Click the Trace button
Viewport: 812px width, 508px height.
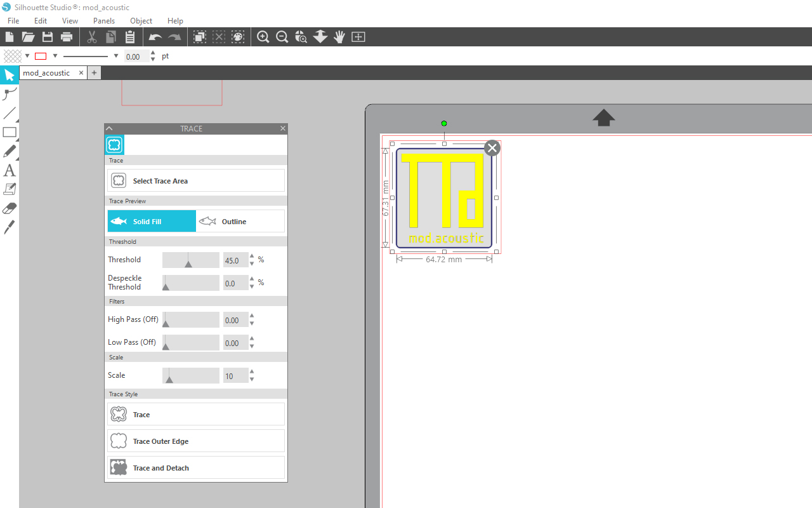tap(196, 415)
